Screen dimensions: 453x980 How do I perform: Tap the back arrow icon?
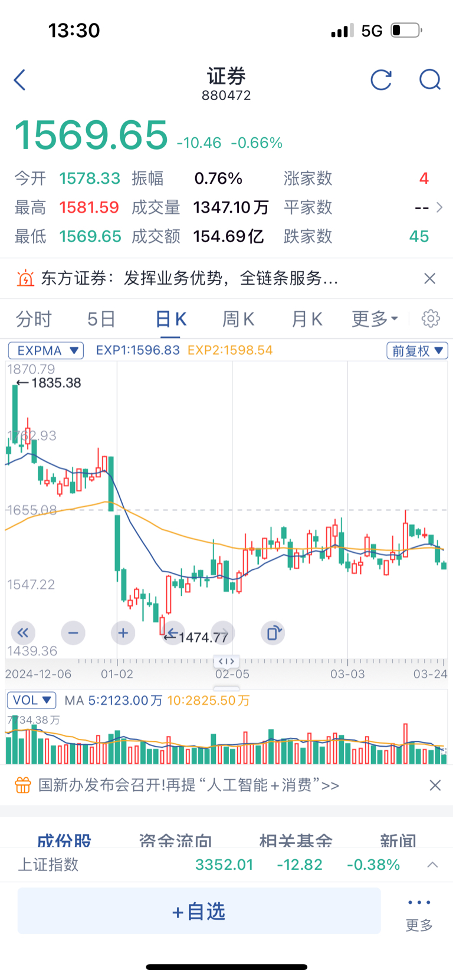click(20, 80)
